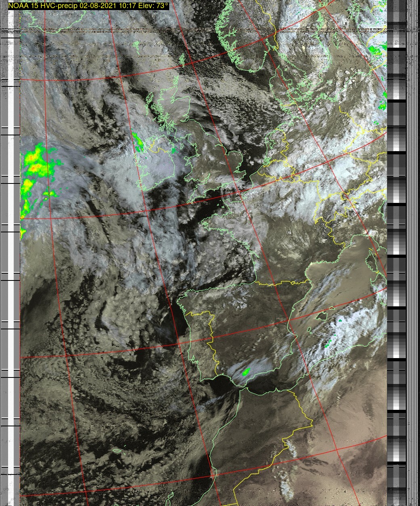Select the green precipitation patch over southern Spain
The image size is (420, 506).
coord(245,371)
